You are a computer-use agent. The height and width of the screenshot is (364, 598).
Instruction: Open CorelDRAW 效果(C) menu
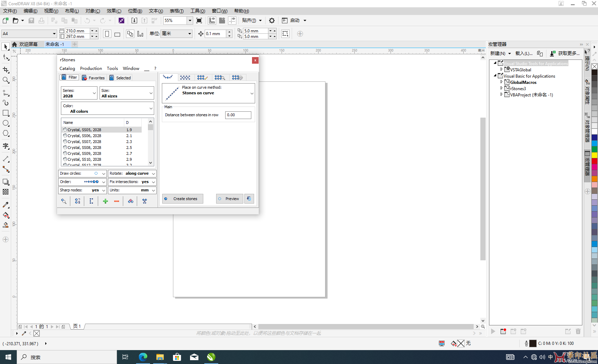pyautogui.click(x=114, y=11)
